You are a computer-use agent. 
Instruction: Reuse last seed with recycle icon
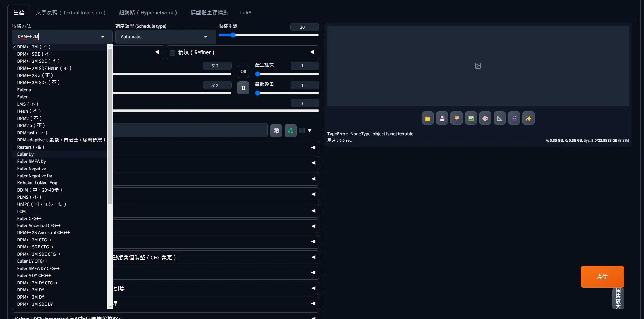click(x=291, y=131)
